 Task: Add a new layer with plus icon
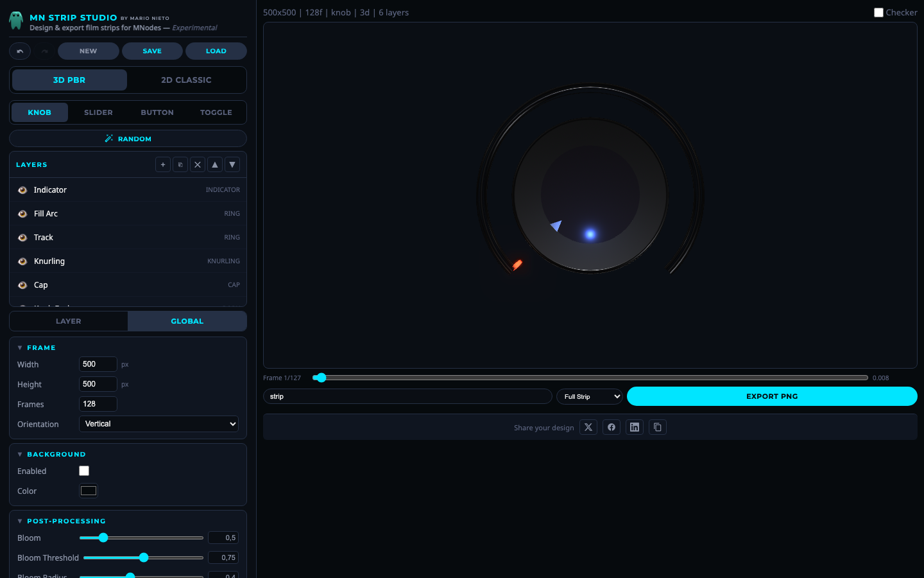(163, 165)
